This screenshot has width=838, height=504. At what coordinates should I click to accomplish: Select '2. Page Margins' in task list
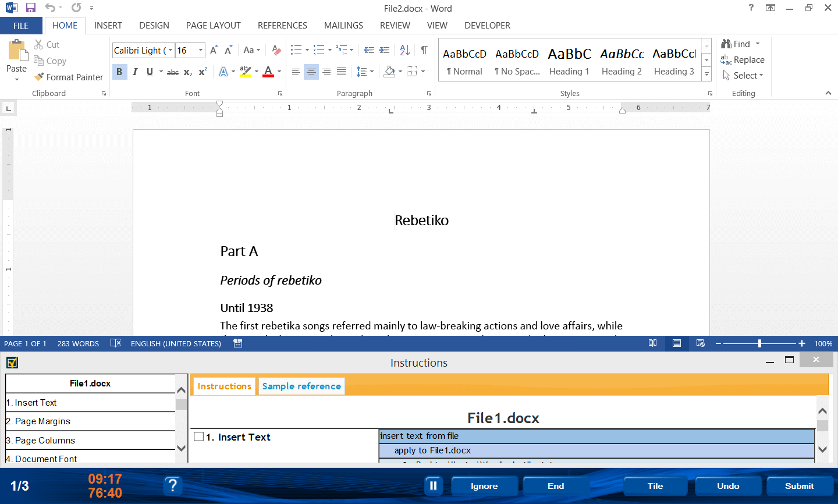coord(90,421)
